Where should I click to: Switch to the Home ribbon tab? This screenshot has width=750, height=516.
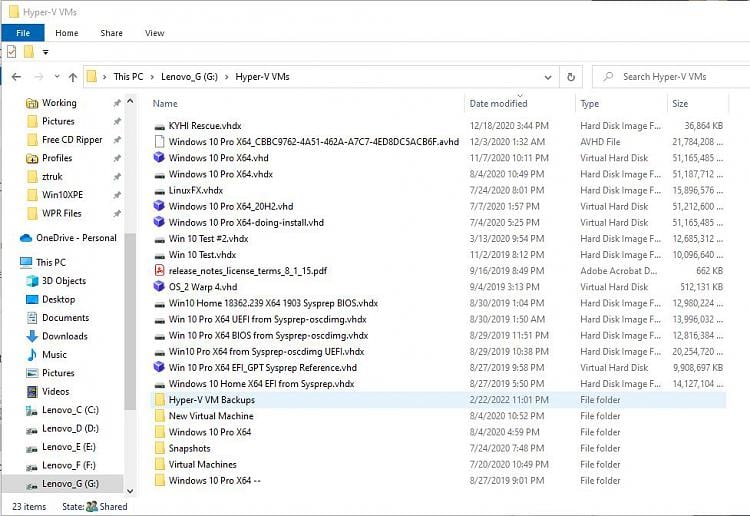tap(66, 33)
